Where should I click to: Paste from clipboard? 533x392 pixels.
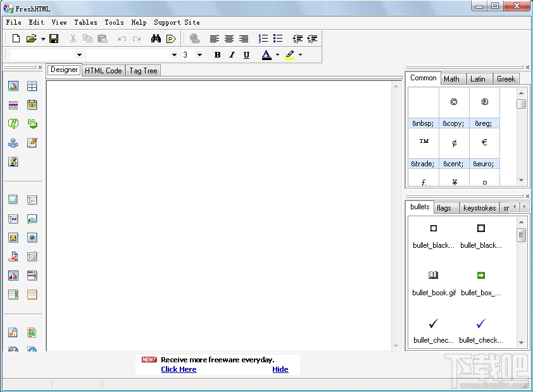click(103, 39)
